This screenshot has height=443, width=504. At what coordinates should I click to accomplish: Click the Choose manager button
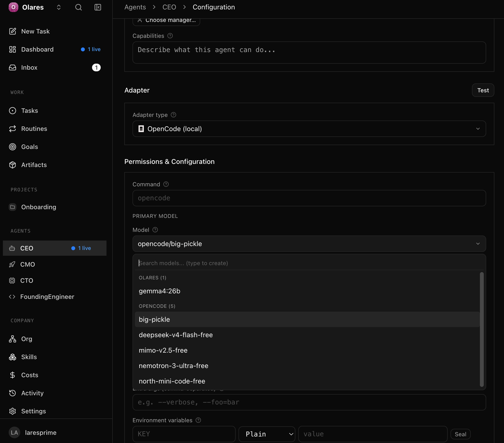pyautogui.click(x=166, y=21)
